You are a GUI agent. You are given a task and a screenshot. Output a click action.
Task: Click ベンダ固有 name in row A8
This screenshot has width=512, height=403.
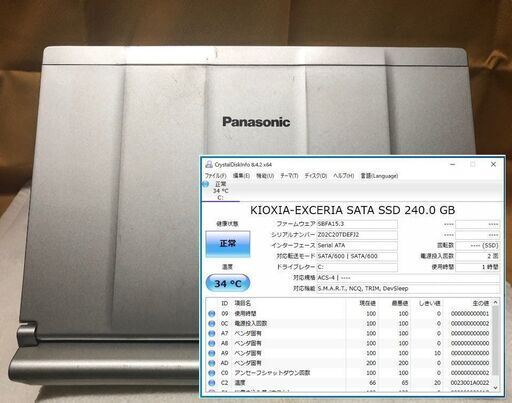(x=248, y=343)
